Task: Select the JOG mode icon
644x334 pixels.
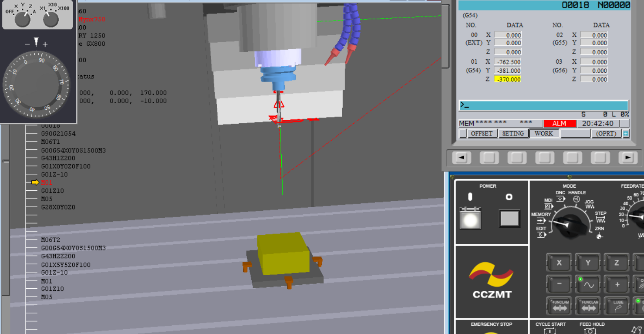Action: pos(590,207)
